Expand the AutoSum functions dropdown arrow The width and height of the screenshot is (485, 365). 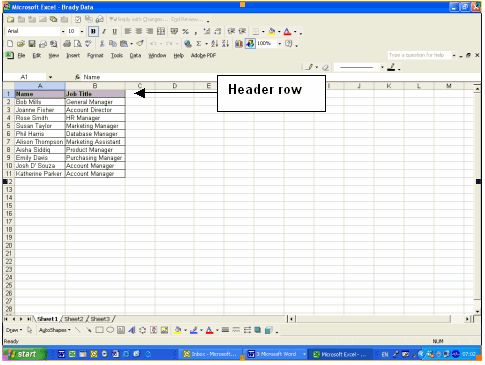click(x=206, y=44)
